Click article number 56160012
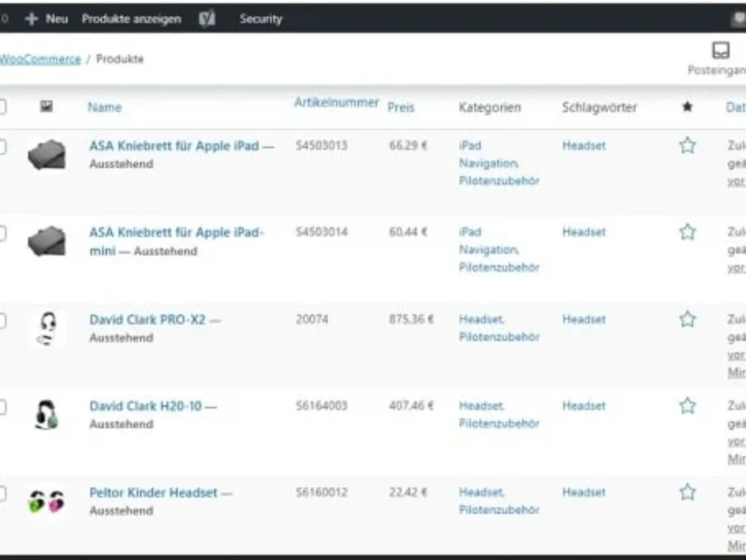The image size is (746, 560). pyautogui.click(x=322, y=492)
